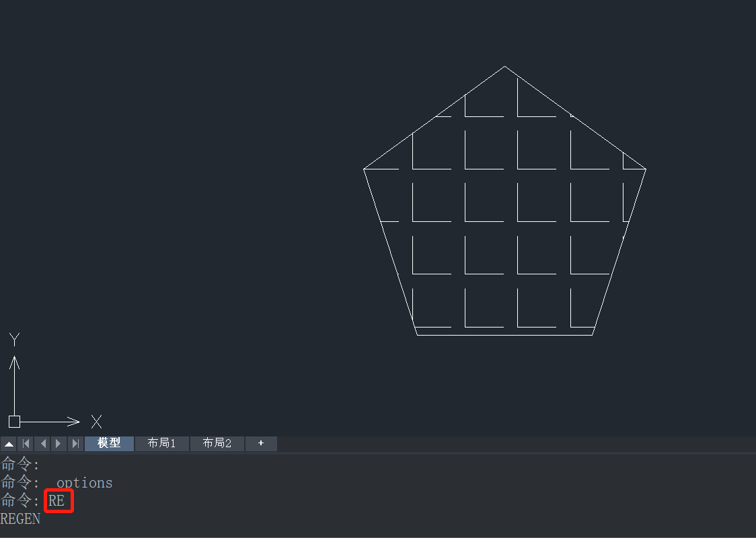The height and width of the screenshot is (538, 756).
Task: Click the RE text in the command line
Action: tap(56, 501)
